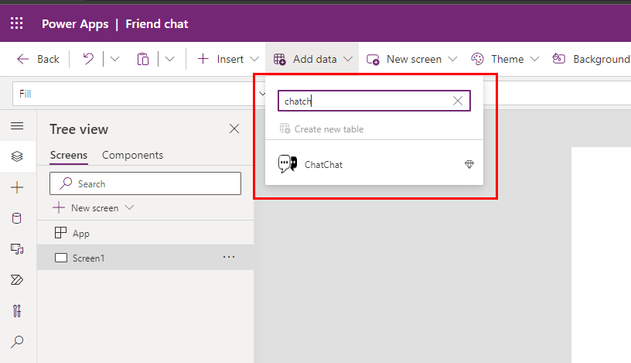This screenshot has height=363, width=631.
Task: Switch to the Components tab
Action: click(x=132, y=155)
